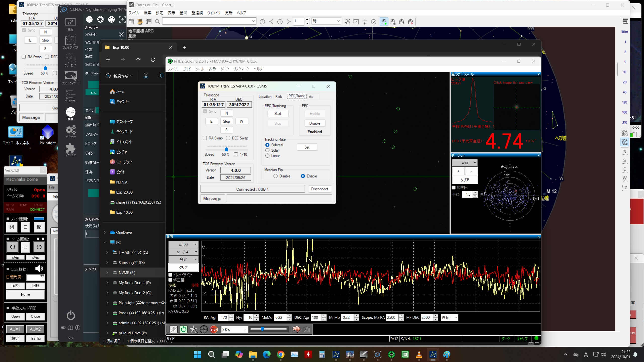The width and height of the screenshot is (644, 362).
Task: Click PEC Training Start button
Action: click(x=278, y=113)
